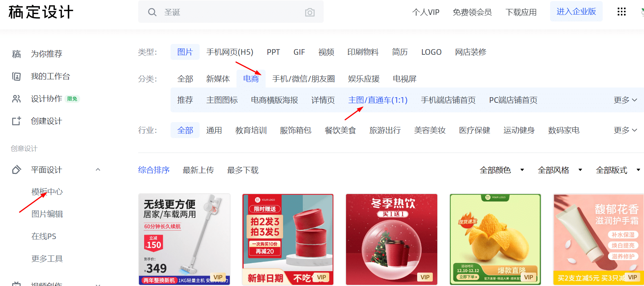
Task: Select GIF type
Action: pos(299,52)
